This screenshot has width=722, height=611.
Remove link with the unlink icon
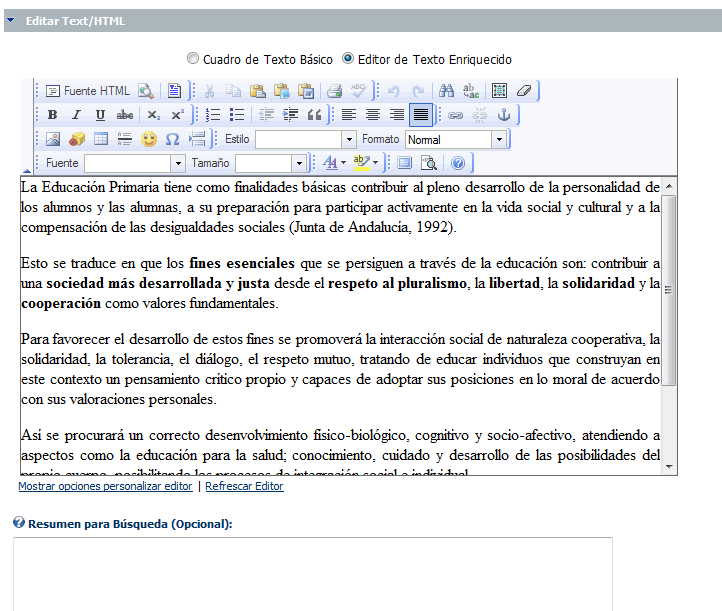point(479,115)
